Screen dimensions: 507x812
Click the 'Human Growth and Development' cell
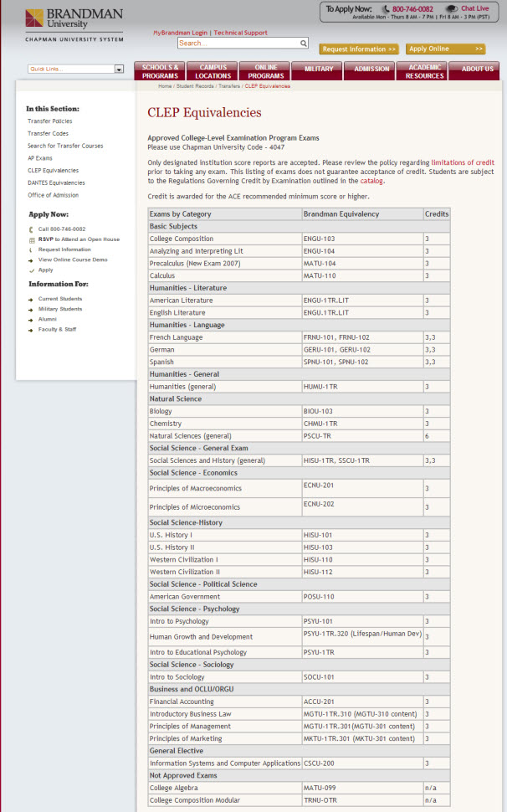[224, 637]
